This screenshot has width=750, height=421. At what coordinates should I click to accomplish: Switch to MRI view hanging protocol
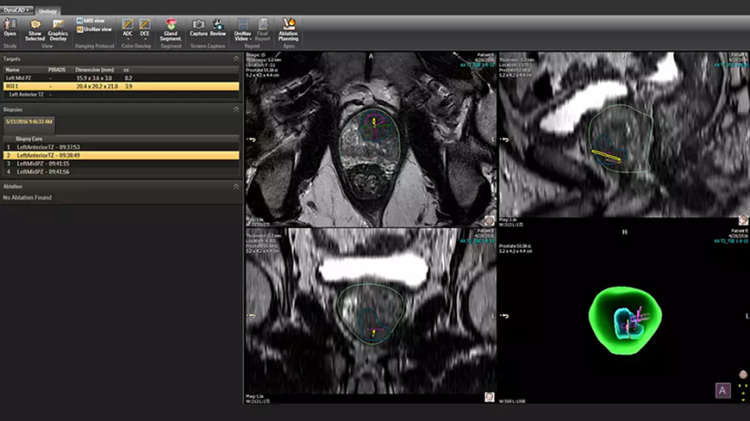pyautogui.click(x=90, y=20)
